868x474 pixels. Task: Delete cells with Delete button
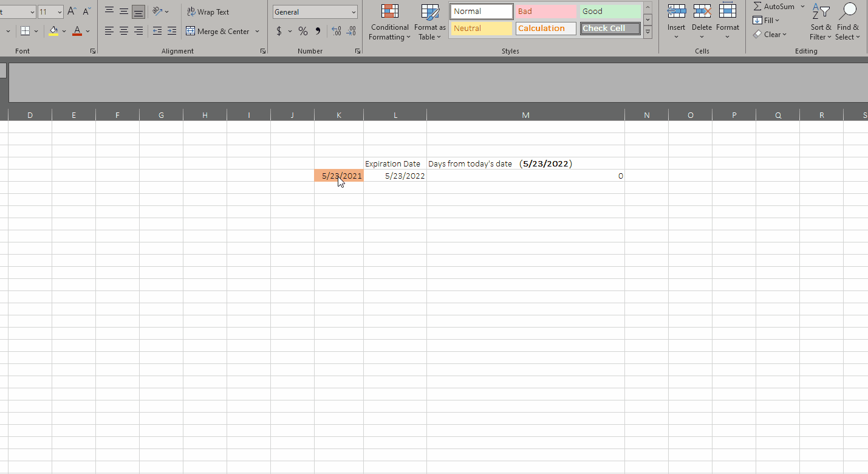(x=702, y=22)
